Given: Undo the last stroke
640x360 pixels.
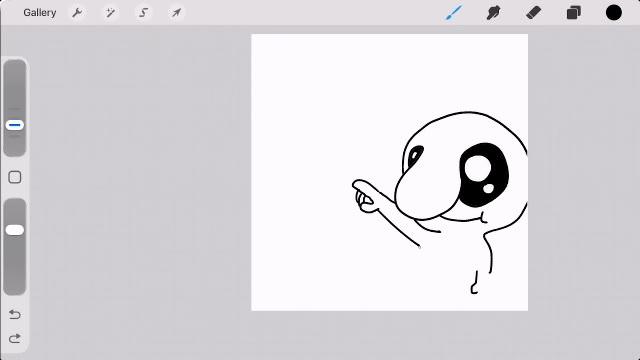Looking at the screenshot, I should pyautogui.click(x=15, y=314).
